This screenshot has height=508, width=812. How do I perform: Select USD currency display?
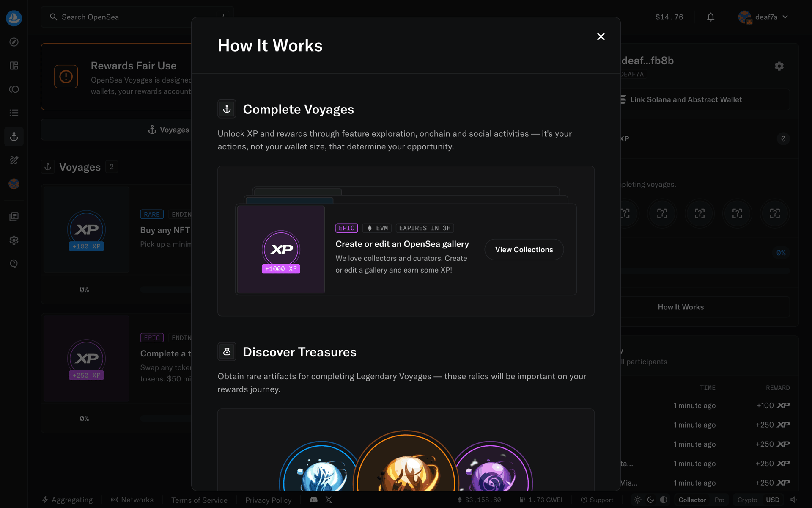(x=773, y=500)
